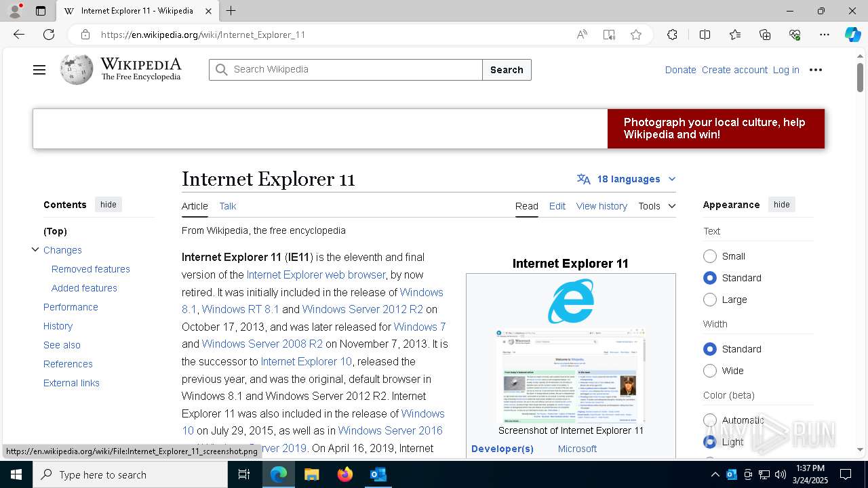Viewport: 868px width, 488px height.
Task: Open Task View on the taskbar
Action: pos(244,474)
